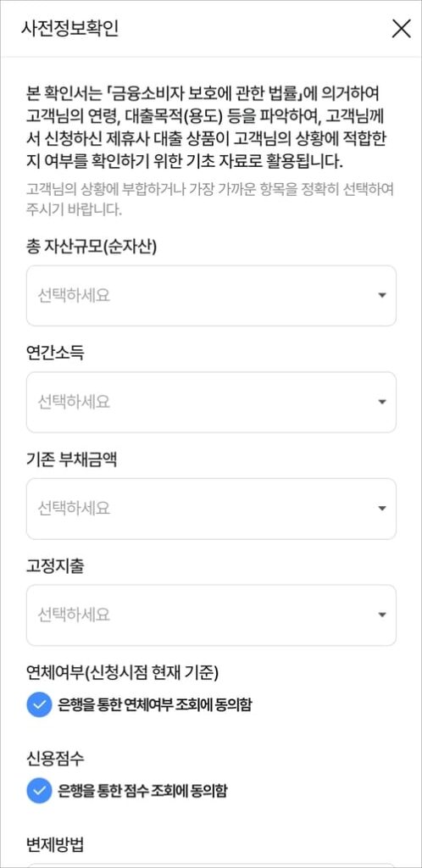Image resolution: width=422 pixels, height=868 pixels.
Task: Click the 연체여부(신청시점 현재 기준) heading
Action: pyautogui.click(x=123, y=672)
